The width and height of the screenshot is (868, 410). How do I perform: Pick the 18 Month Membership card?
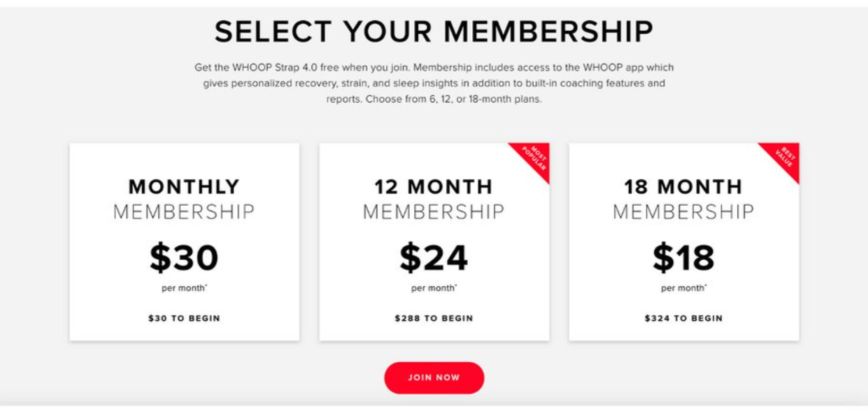point(684,242)
